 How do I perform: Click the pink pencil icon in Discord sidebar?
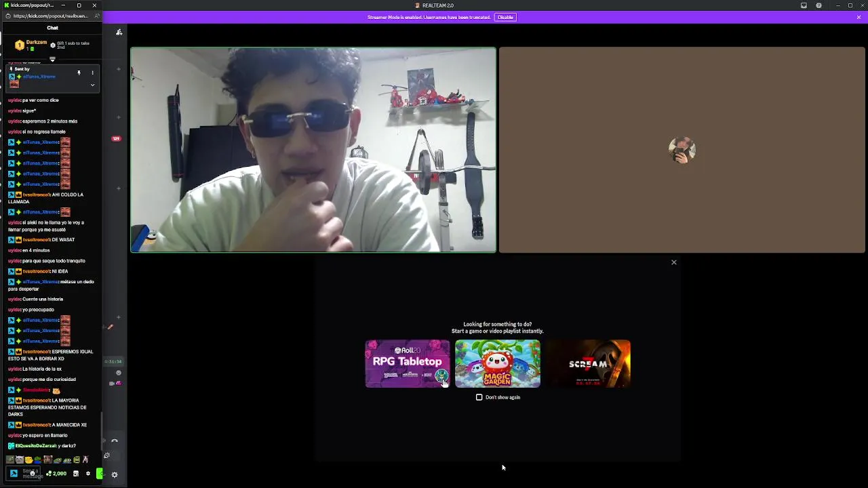coord(110,327)
